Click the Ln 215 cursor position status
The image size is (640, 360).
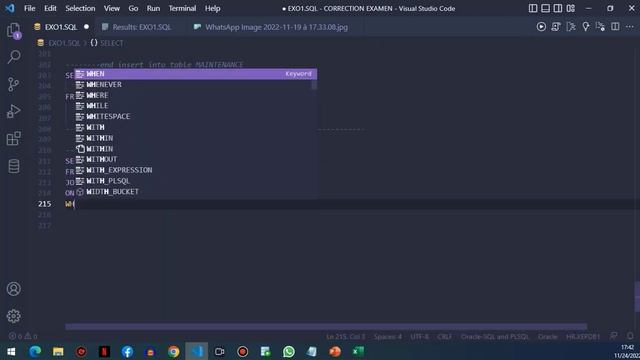click(x=345, y=337)
